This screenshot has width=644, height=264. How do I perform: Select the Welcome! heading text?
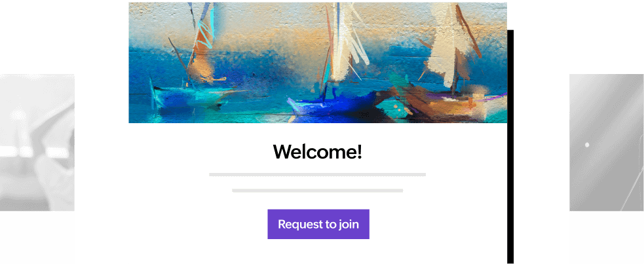pos(318,151)
